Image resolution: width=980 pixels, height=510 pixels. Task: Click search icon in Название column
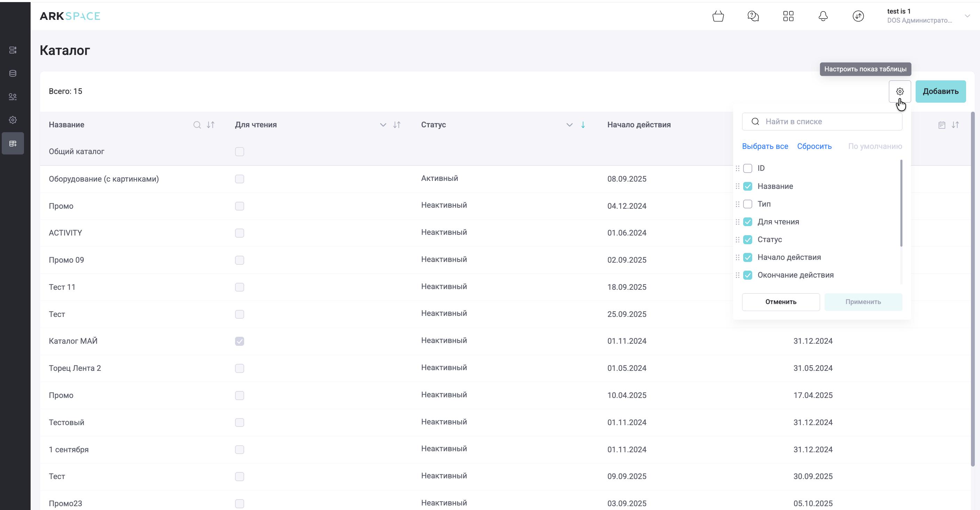point(197,125)
